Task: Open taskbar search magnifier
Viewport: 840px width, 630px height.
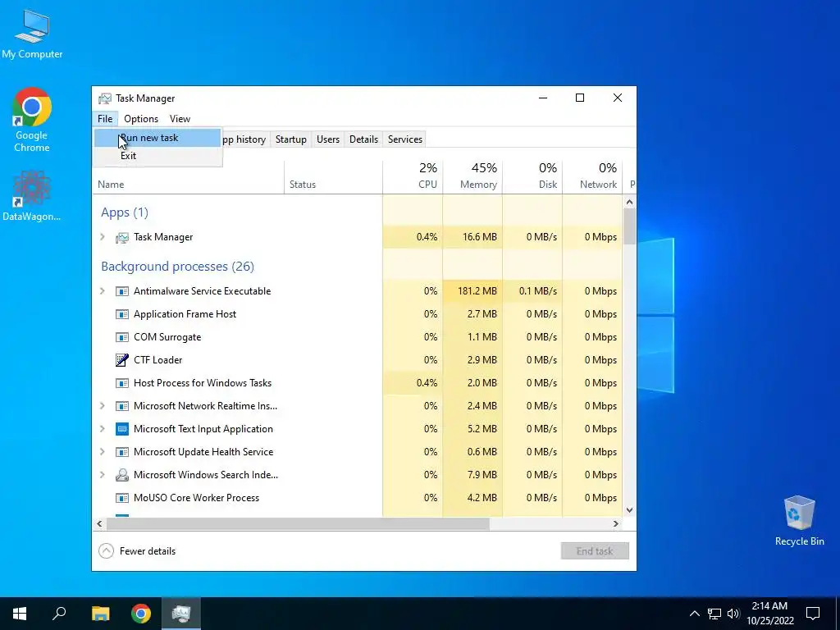Action: point(59,614)
